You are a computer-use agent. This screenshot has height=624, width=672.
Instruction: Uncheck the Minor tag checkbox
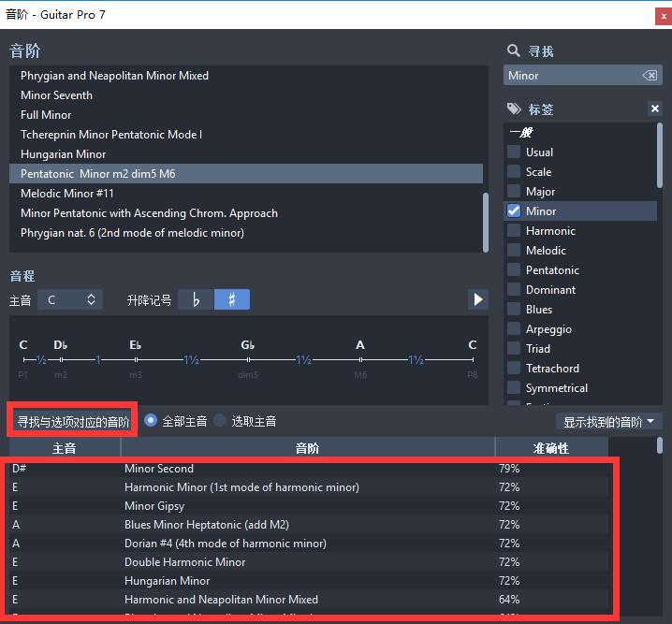[x=514, y=211]
